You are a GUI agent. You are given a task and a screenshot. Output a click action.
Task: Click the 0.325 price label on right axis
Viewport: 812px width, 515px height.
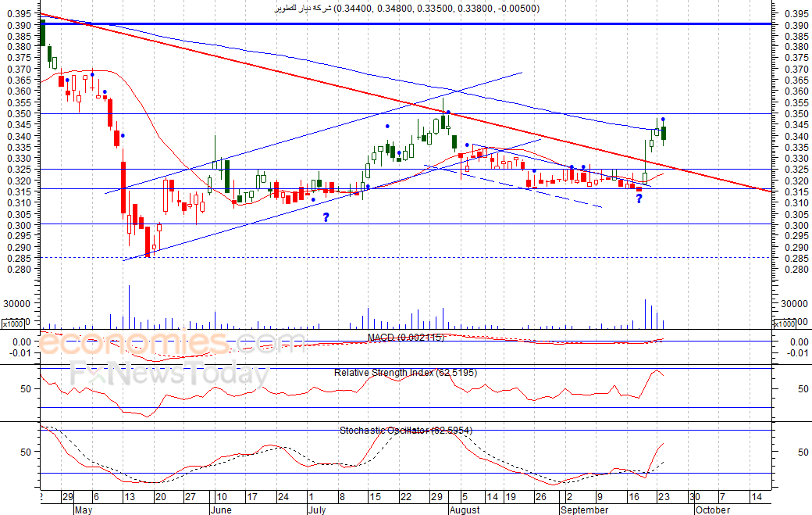[x=797, y=170]
